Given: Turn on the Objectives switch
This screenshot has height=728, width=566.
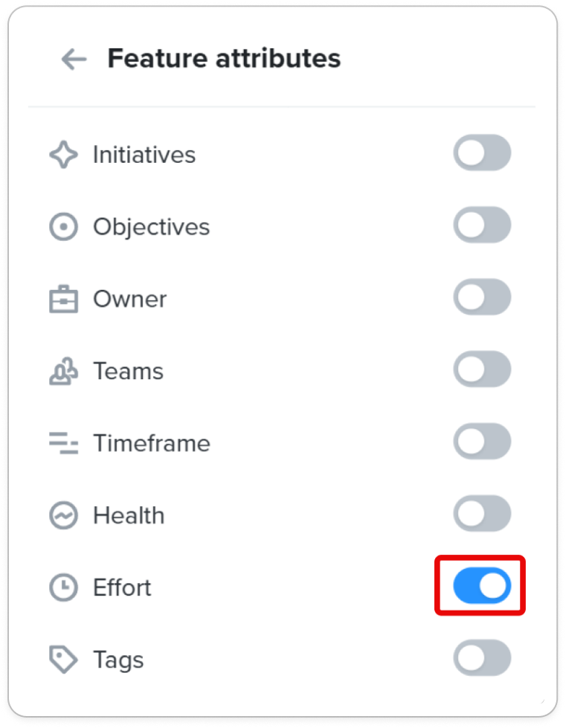Looking at the screenshot, I should [483, 225].
